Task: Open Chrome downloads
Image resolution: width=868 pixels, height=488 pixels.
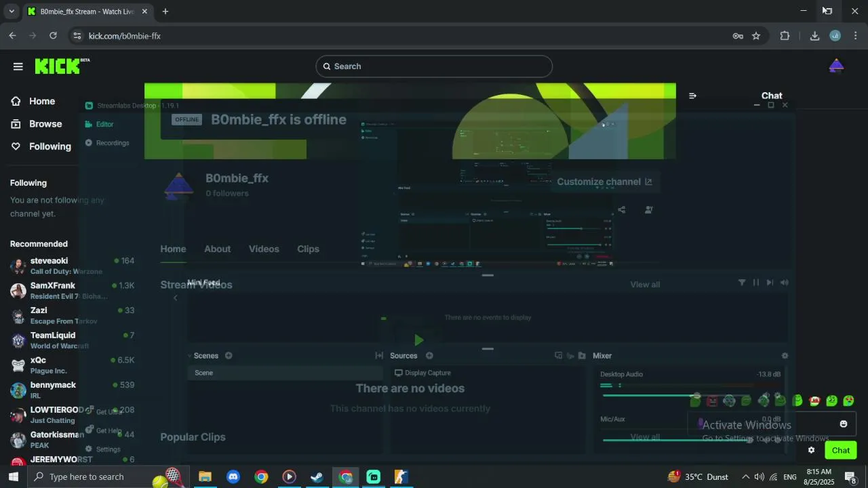Action: point(814,36)
